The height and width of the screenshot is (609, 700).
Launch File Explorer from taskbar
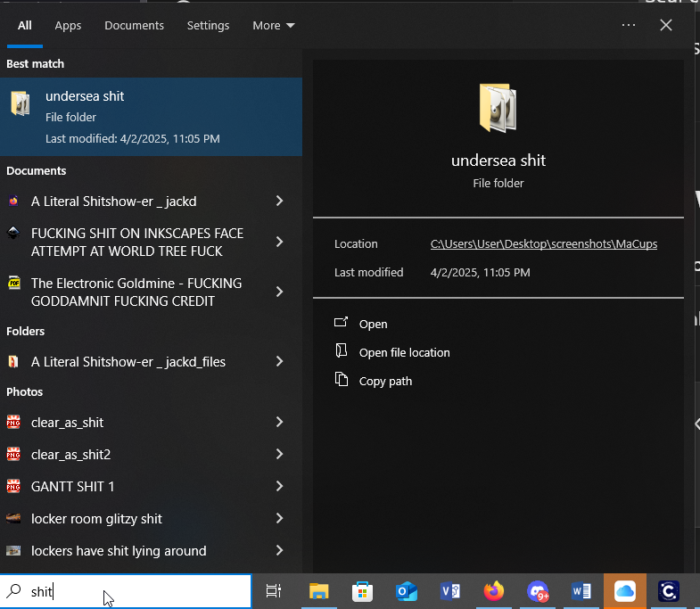318,591
